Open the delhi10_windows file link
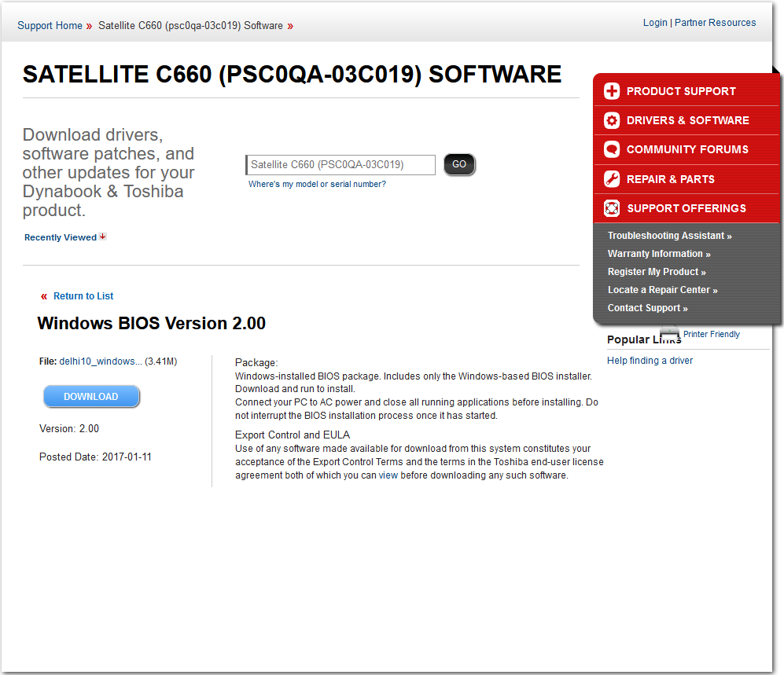The height and width of the screenshot is (675, 784). [x=101, y=361]
